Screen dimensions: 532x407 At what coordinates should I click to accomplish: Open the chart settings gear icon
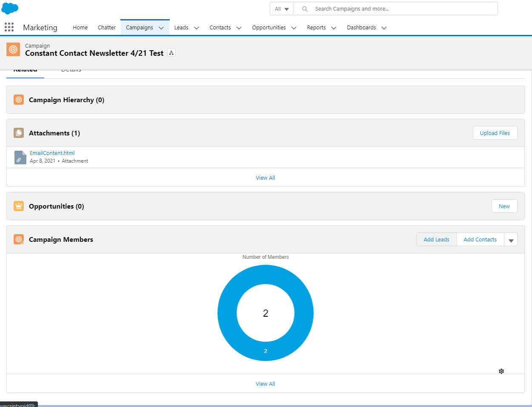pyautogui.click(x=501, y=371)
